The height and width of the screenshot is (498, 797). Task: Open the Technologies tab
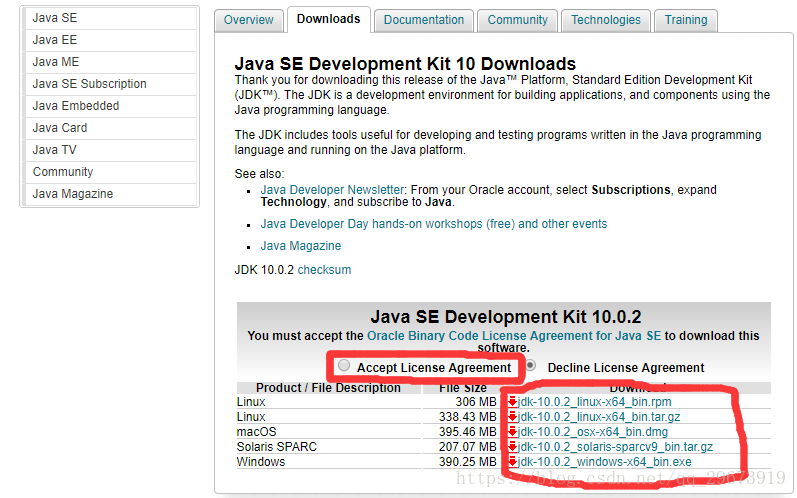tap(606, 20)
